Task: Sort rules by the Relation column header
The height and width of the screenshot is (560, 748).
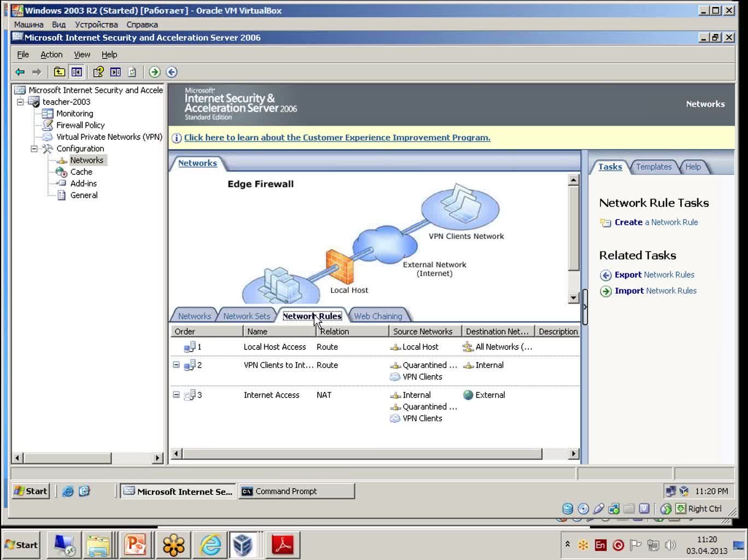Action: click(x=352, y=331)
